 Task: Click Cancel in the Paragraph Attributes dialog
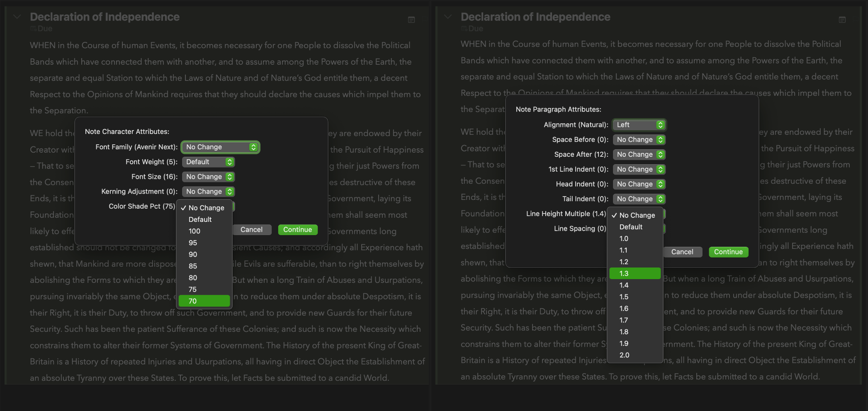click(x=683, y=252)
